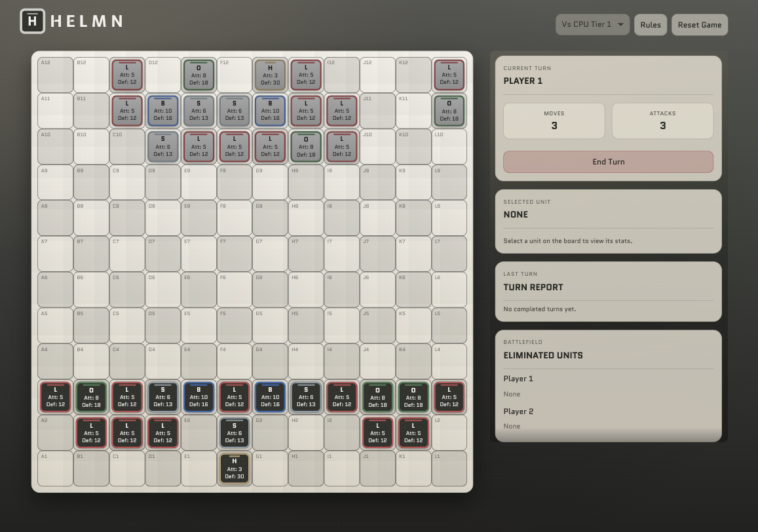Click empty board square F4

[x=235, y=361]
